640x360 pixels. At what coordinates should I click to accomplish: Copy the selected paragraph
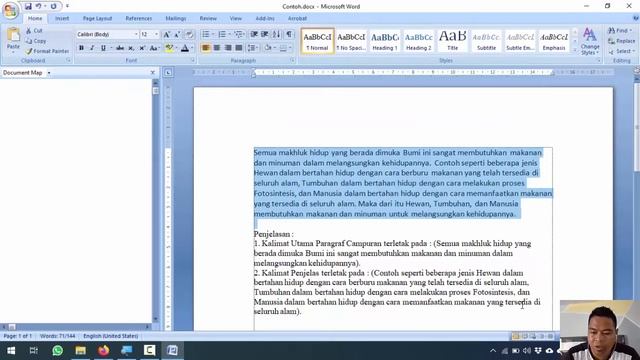[x=36, y=41]
